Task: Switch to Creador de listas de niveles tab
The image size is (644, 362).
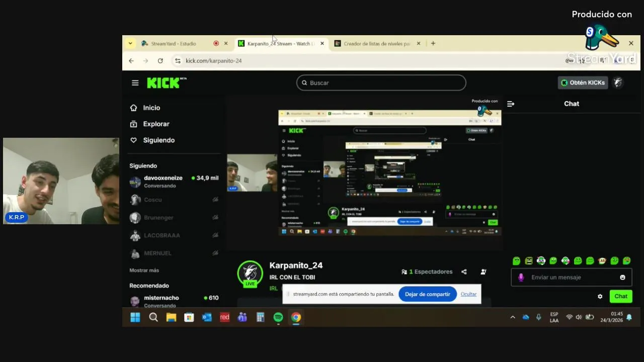Action: click(x=377, y=44)
